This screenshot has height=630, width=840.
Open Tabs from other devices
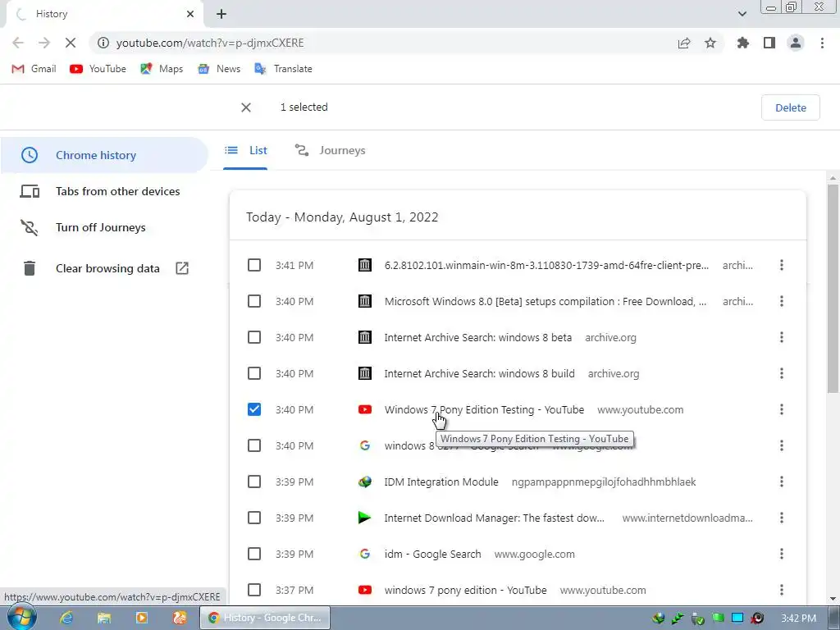click(x=104, y=191)
